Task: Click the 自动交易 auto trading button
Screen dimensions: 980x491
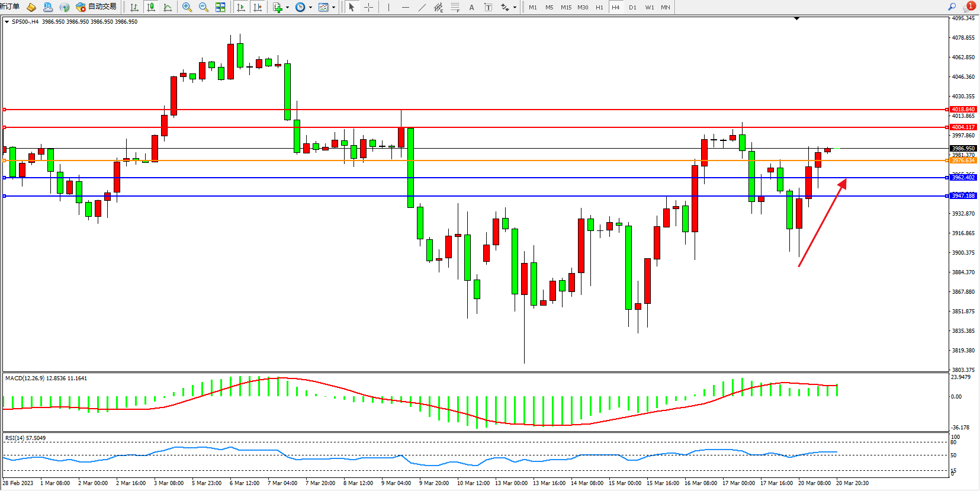Action: pyautogui.click(x=97, y=7)
